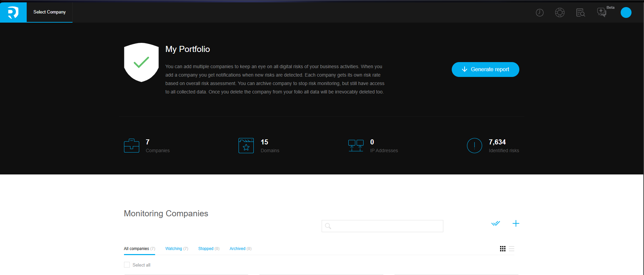The height and width of the screenshot is (275, 644).
Task: Open the lifebuoy support icon
Action: tap(560, 13)
